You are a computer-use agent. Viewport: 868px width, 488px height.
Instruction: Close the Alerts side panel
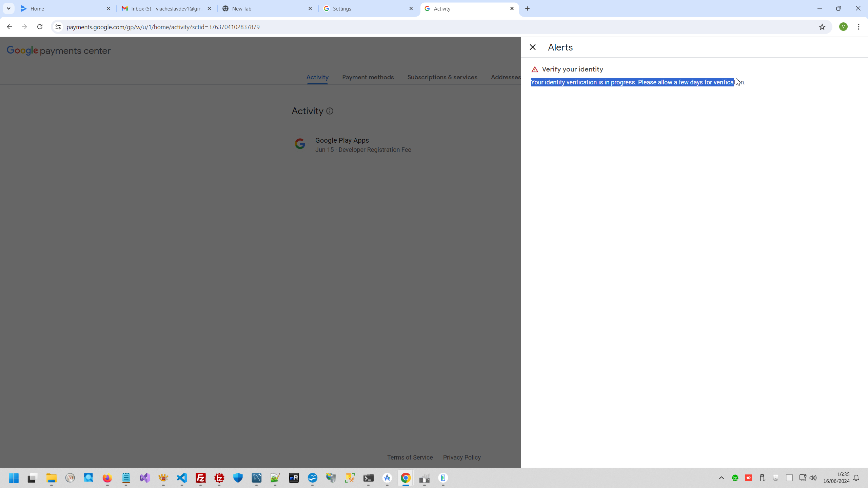(x=532, y=47)
